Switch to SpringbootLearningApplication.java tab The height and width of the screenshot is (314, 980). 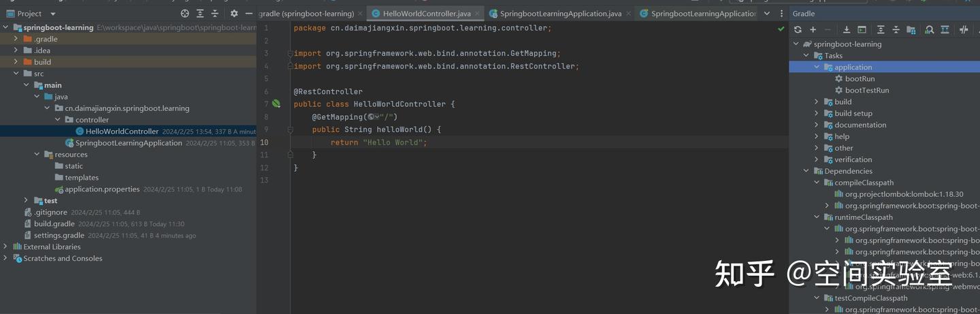pos(560,14)
